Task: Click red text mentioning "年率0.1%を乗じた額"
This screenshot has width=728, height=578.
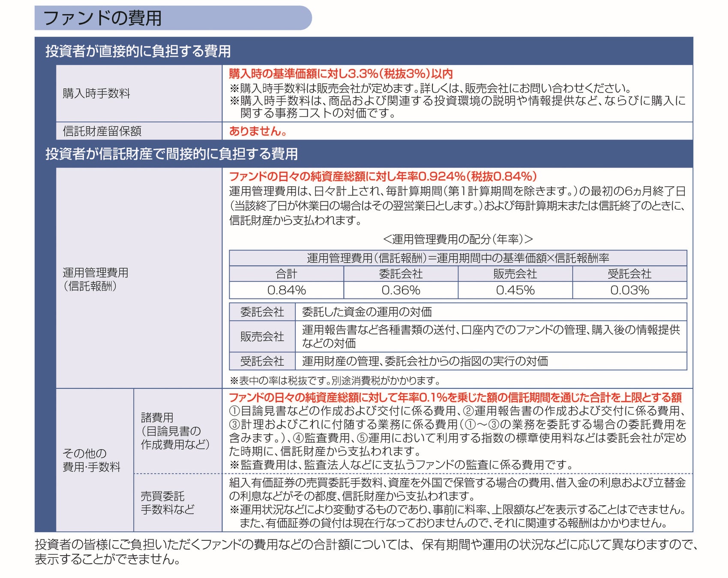Action: coord(455,397)
